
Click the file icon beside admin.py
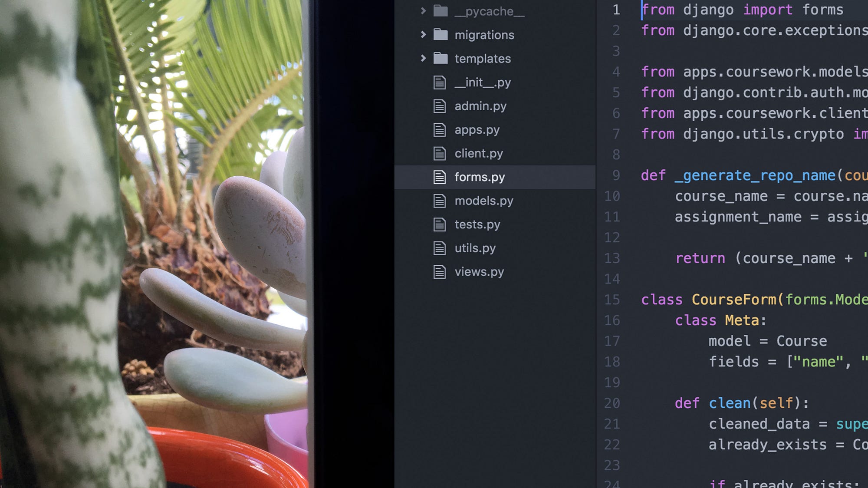click(439, 106)
